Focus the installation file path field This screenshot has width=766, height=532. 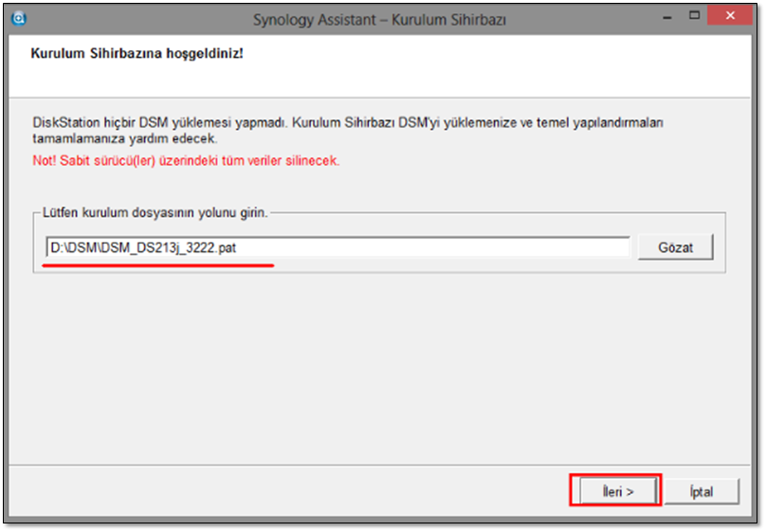click(338, 248)
